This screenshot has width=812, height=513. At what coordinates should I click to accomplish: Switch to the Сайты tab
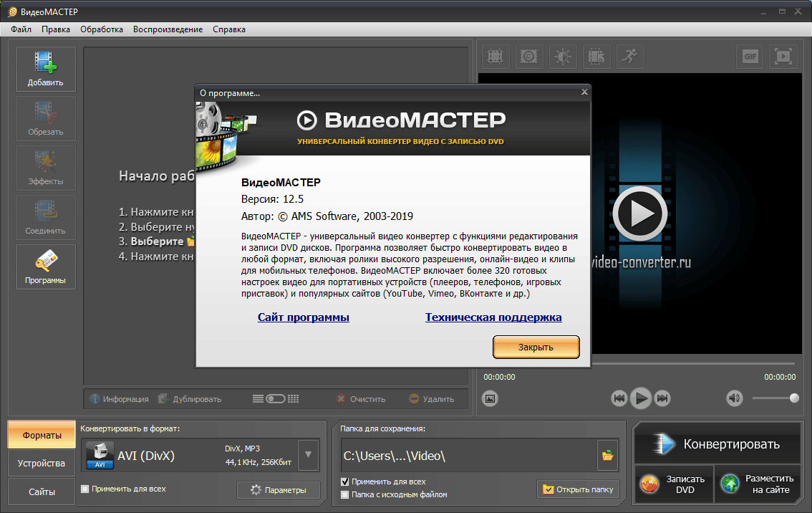(x=42, y=492)
